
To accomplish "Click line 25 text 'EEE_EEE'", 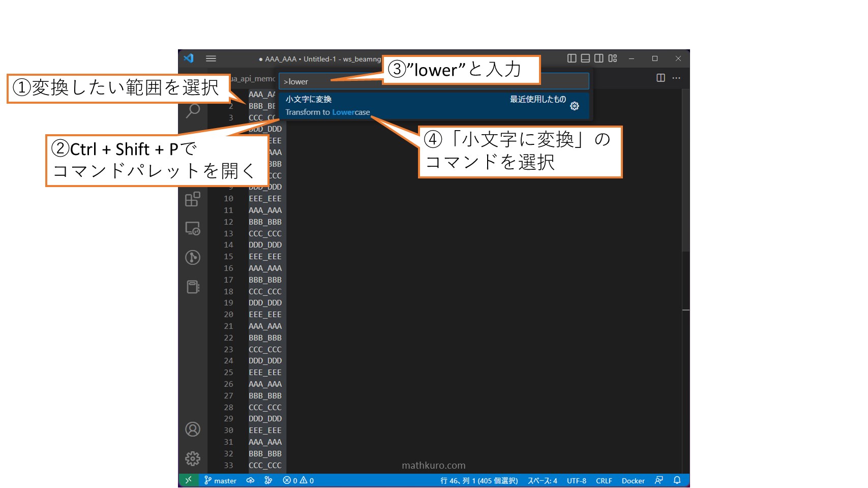I will [x=265, y=373].
